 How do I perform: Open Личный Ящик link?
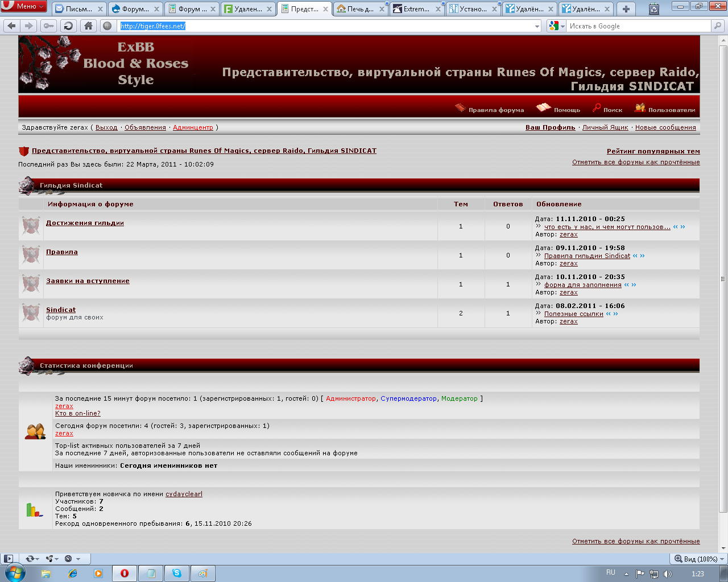click(x=605, y=127)
